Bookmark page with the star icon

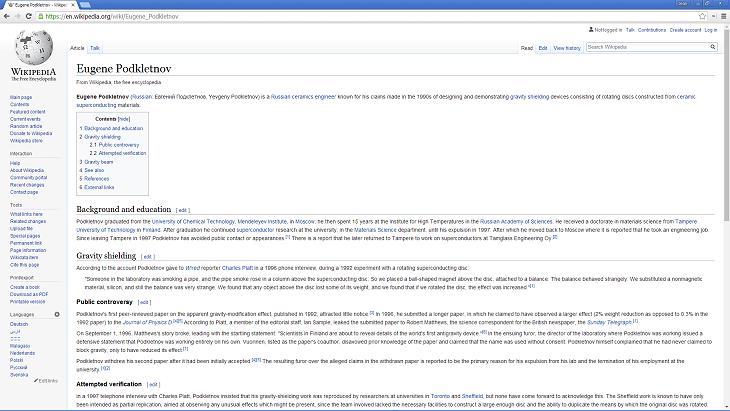(x=703, y=16)
